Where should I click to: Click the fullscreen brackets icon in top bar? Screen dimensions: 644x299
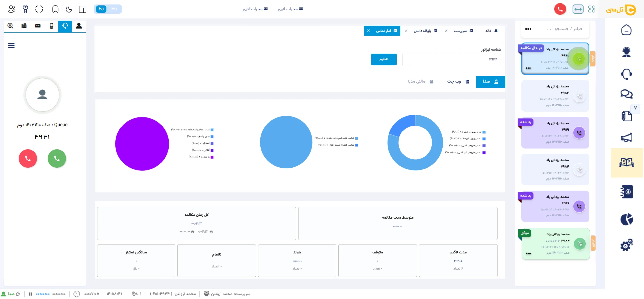[39, 9]
